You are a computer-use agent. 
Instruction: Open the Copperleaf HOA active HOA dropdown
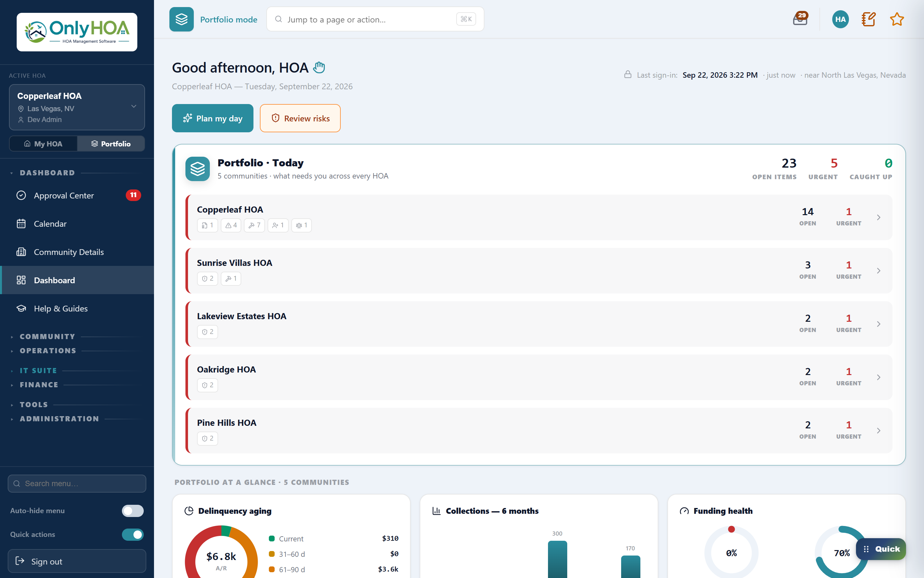(77, 107)
